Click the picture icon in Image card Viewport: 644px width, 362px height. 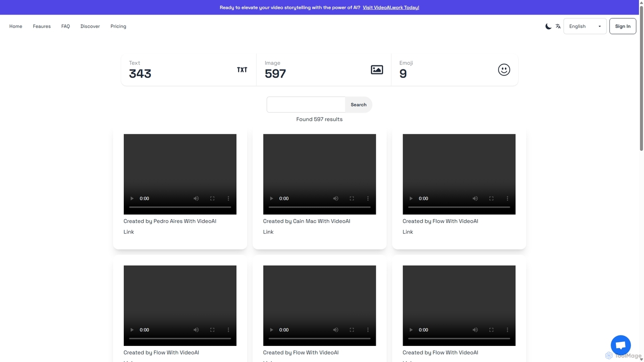click(x=377, y=70)
